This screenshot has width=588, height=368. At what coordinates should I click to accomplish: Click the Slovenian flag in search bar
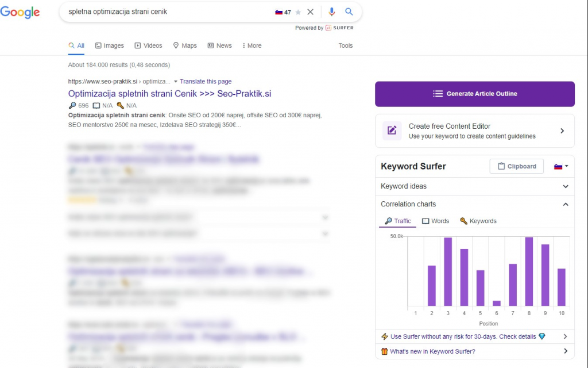tap(278, 12)
